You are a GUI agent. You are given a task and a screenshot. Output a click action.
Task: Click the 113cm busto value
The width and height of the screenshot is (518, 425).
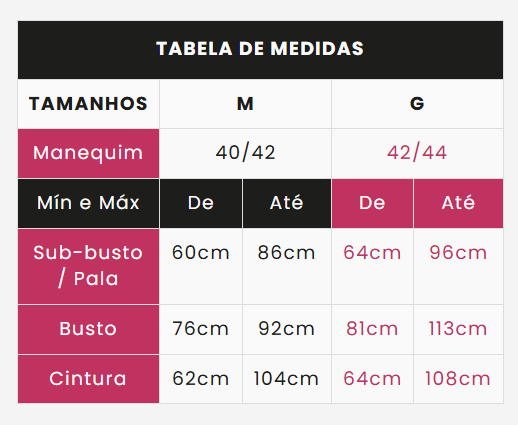coord(458,329)
